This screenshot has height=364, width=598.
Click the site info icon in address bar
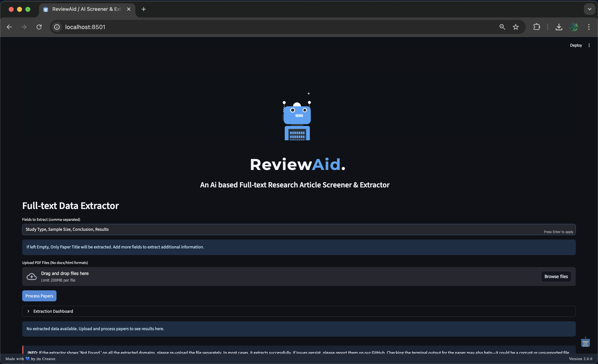[56, 27]
